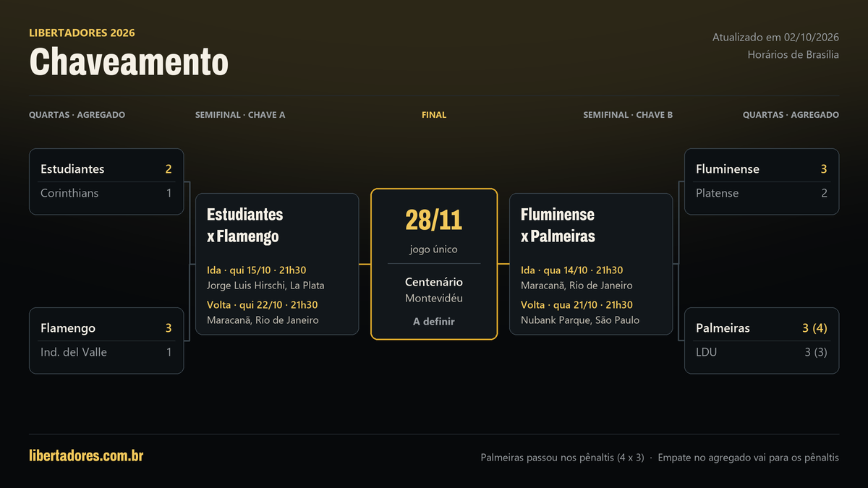The width and height of the screenshot is (868, 488).
Task: Click the 'jogo único' label
Action: pos(434,249)
